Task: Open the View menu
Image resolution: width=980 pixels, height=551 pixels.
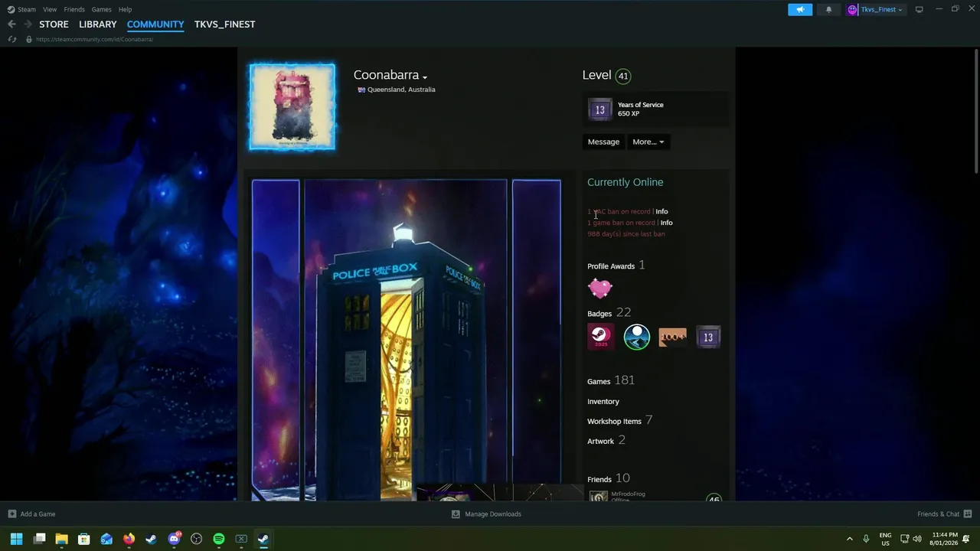Action: point(50,9)
